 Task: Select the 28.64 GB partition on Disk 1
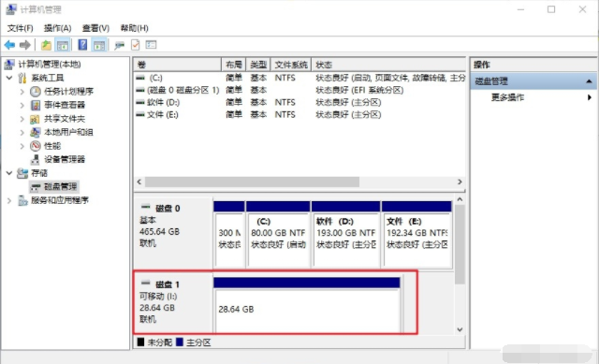coord(307,309)
